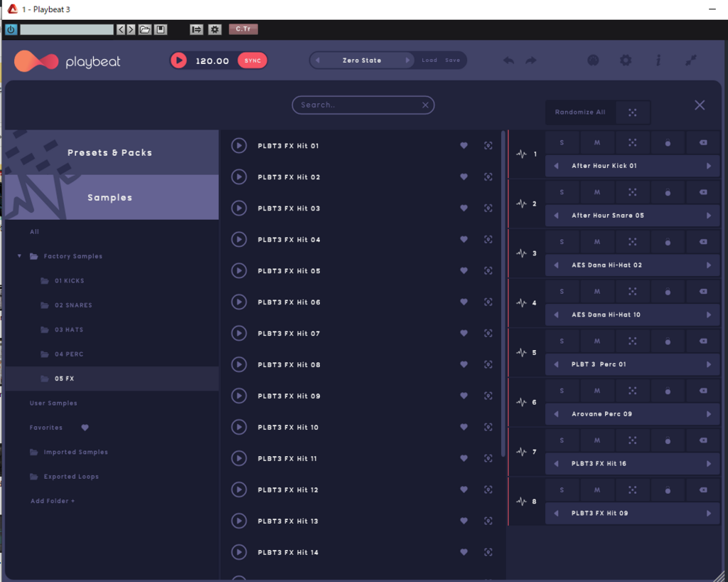The image size is (728, 582).
Task: Preview sample PLBT3 FX Hit 09
Action: pos(239,396)
